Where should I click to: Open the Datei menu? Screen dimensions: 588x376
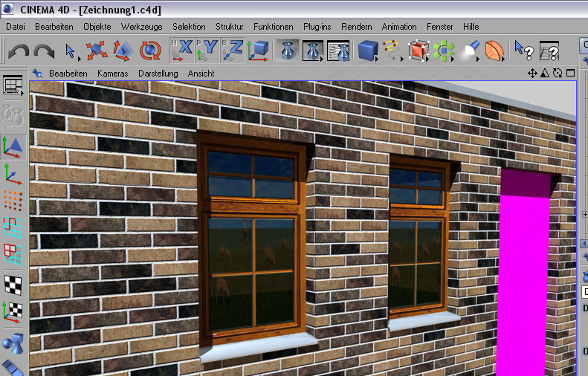16,27
